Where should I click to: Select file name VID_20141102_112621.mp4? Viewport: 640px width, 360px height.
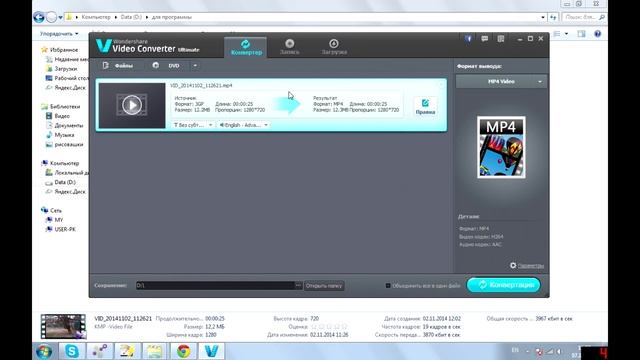[x=201, y=85]
